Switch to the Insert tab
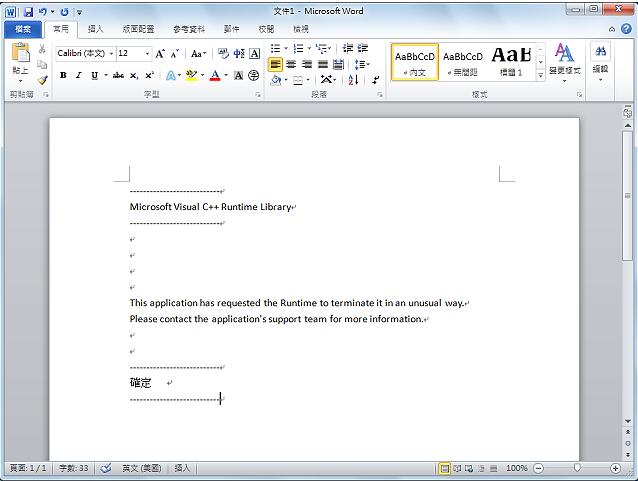 point(96,29)
